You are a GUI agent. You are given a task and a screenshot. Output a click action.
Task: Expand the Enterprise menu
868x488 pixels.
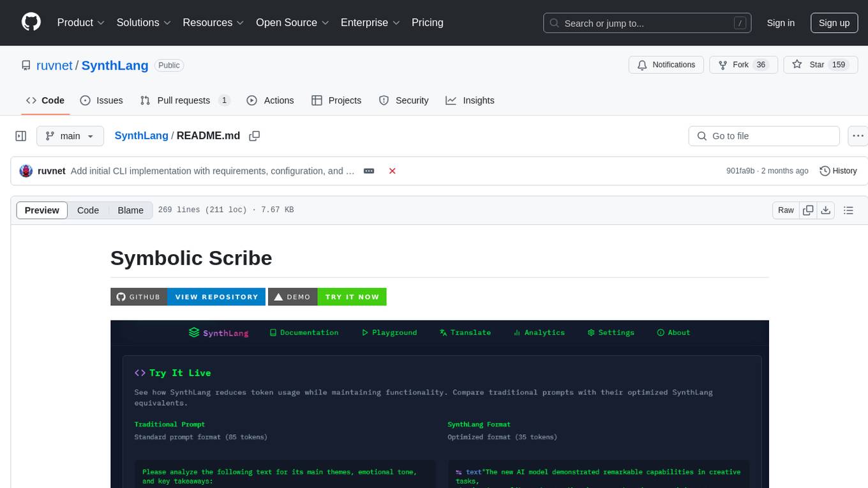tap(370, 22)
